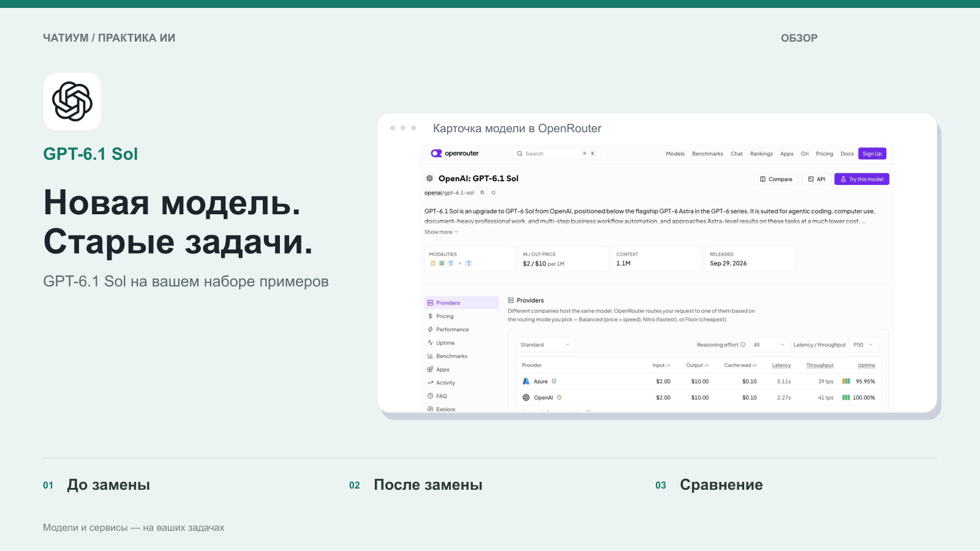980x551 pixels.
Task: Select Benchmarks in the sidebar
Action: (462, 356)
